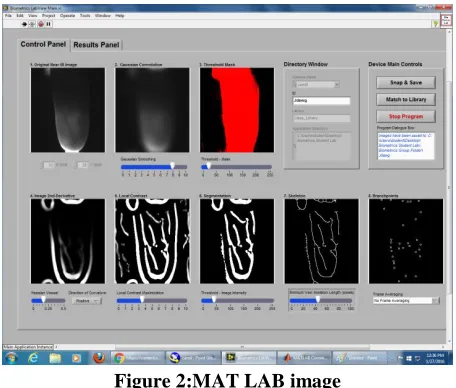Click the Action Center flag tray icon
Viewport: 456px width, 388px height.
click(x=400, y=358)
